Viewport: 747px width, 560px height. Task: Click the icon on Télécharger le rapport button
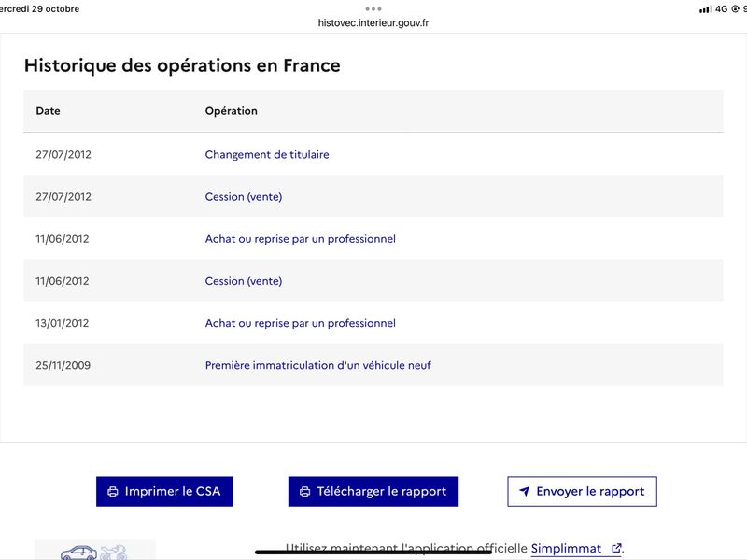click(x=304, y=492)
